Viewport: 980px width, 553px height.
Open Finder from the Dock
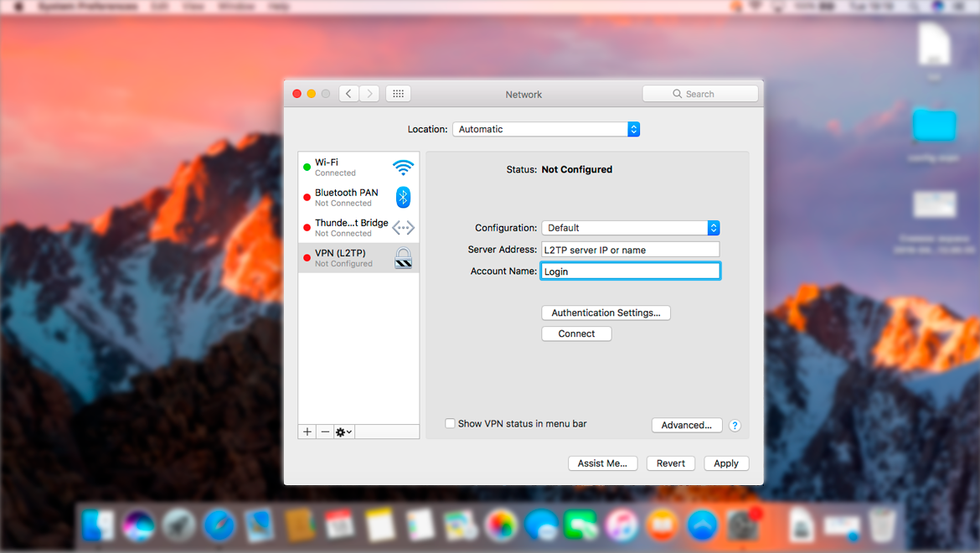[x=98, y=525]
